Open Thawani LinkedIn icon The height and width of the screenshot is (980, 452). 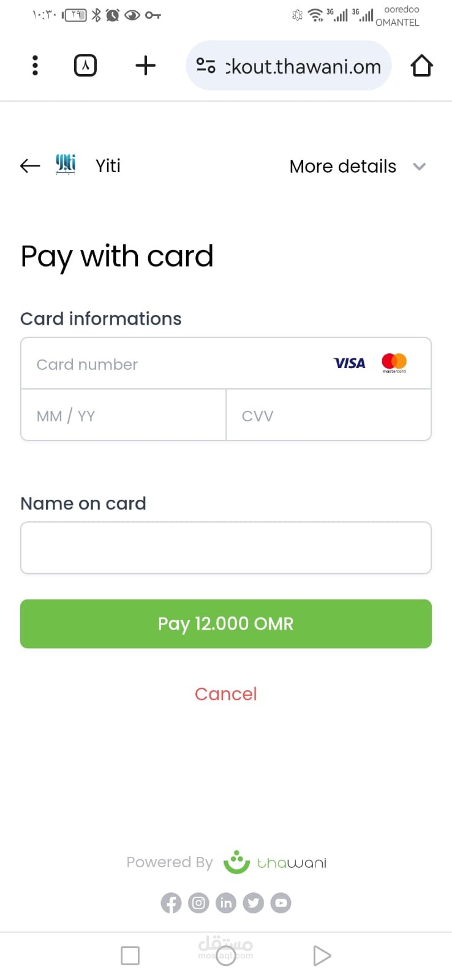coord(226,903)
